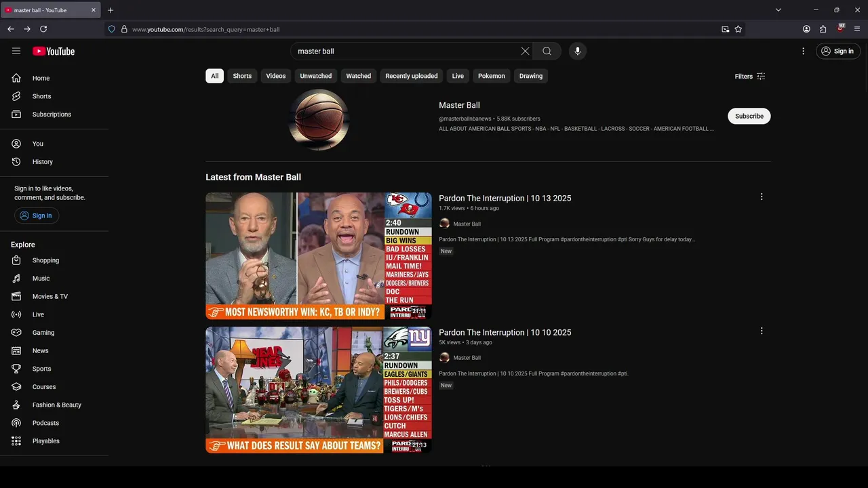Click the sidebar Sign in button

click(37, 216)
